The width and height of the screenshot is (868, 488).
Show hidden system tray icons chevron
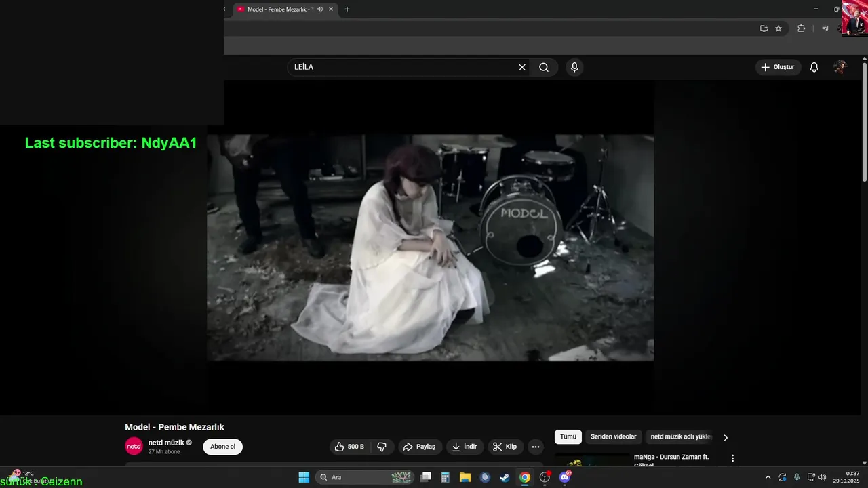[768, 477]
